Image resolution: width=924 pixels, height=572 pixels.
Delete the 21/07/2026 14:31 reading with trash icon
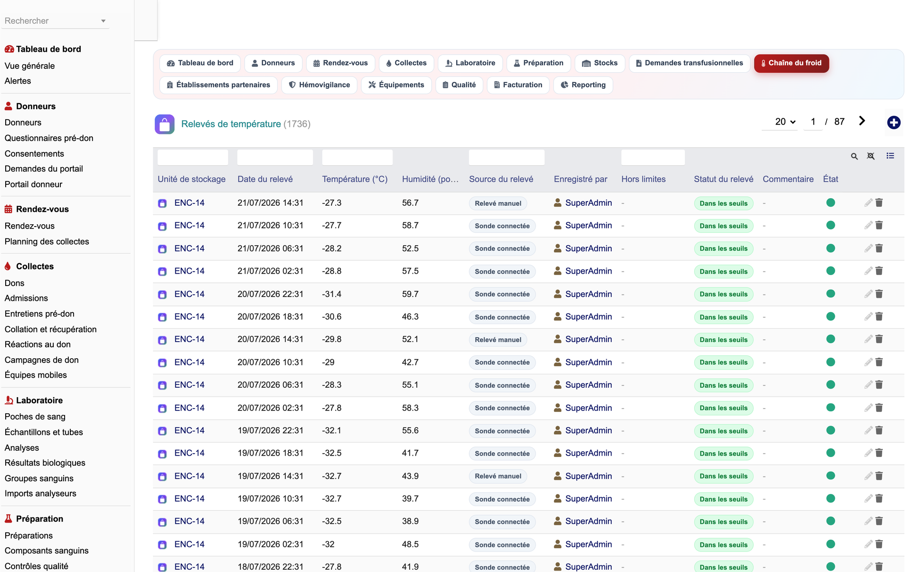(x=879, y=203)
